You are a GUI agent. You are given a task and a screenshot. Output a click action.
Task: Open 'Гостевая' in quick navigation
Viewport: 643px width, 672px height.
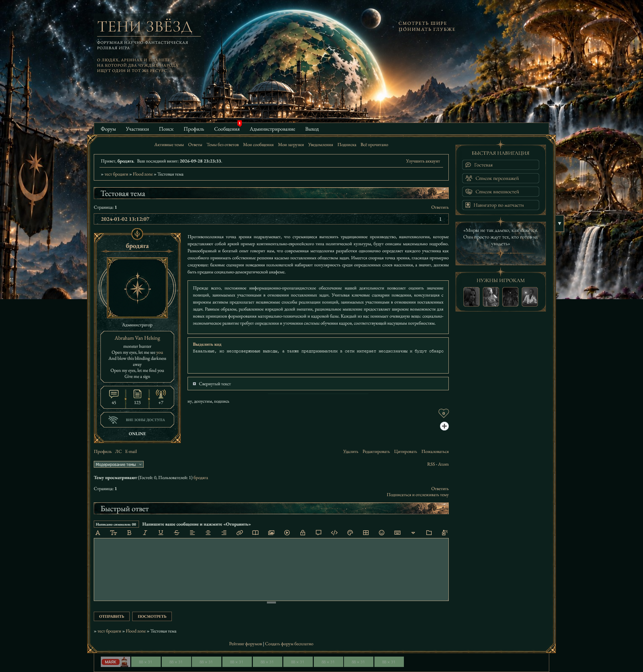(500, 165)
